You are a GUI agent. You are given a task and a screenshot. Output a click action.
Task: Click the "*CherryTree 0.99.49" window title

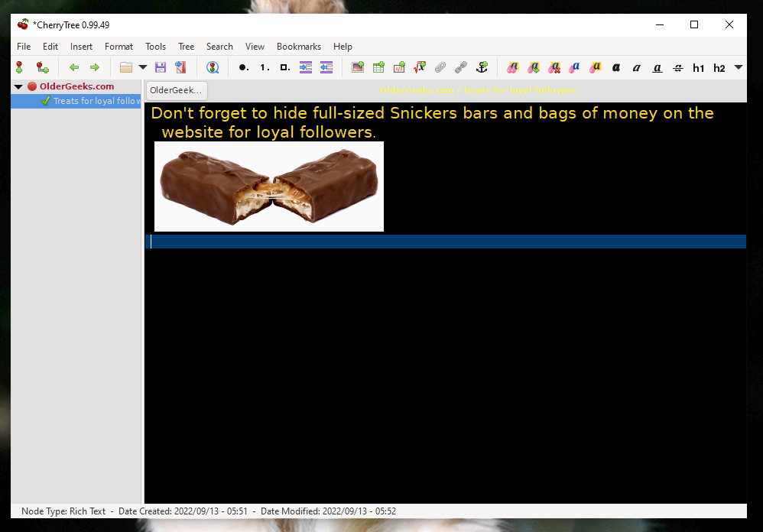tap(71, 24)
